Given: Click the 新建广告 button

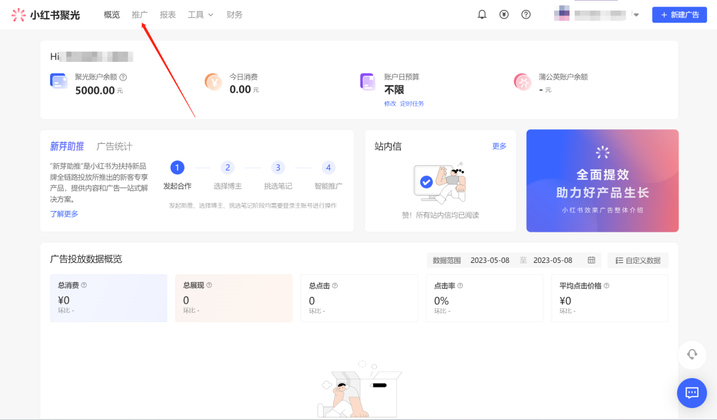Looking at the screenshot, I should pyautogui.click(x=679, y=15).
